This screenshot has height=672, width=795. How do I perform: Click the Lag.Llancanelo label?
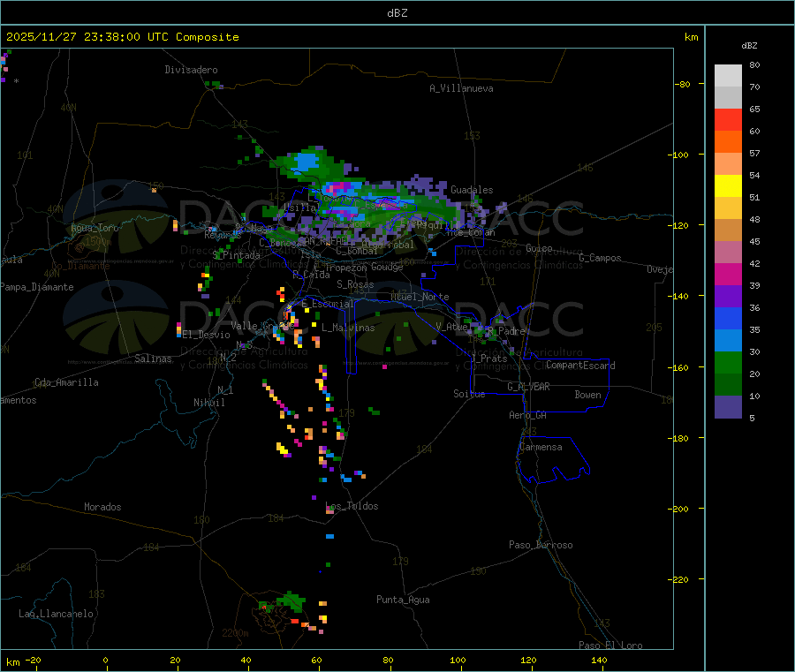click(x=56, y=614)
